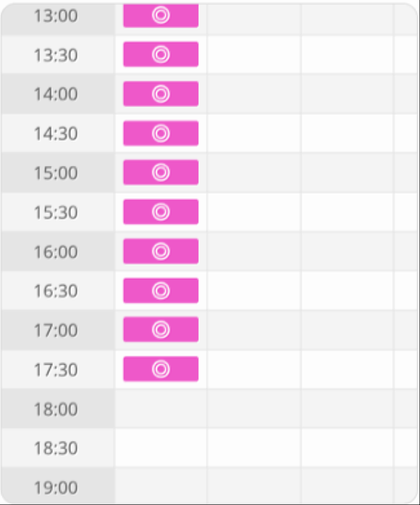The image size is (420, 505).
Task: Click the 19:00 time label
Action: 56,487
